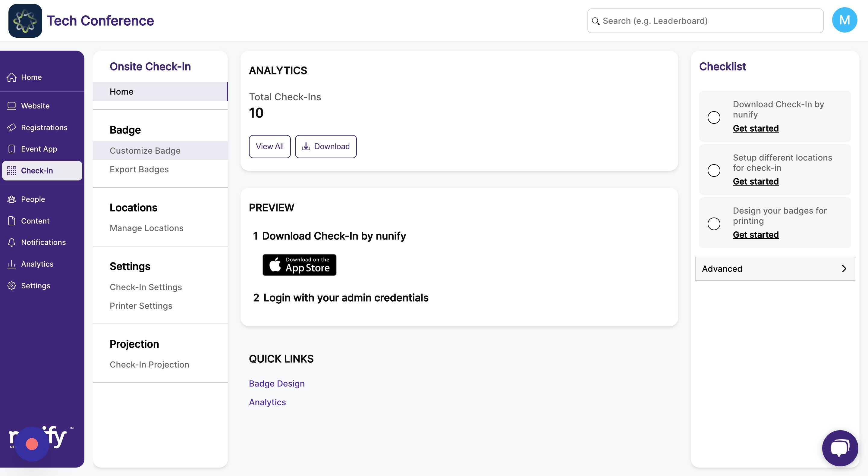Click the Download check-ins button
The height and width of the screenshot is (476, 868).
(325, 146)
